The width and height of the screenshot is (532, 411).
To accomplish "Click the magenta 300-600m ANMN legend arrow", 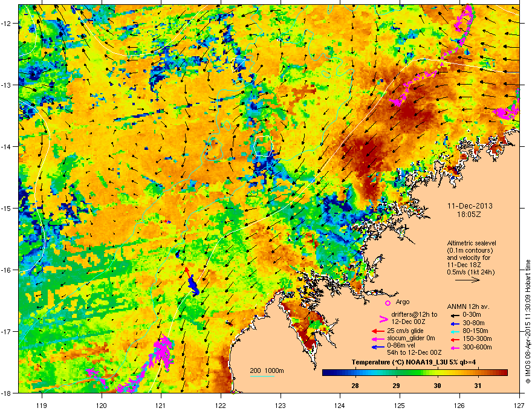I will coord(455,348).
